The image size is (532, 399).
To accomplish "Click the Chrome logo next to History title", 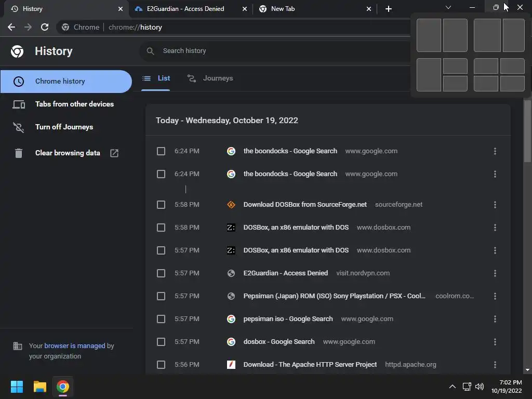I will pos(17,51).
